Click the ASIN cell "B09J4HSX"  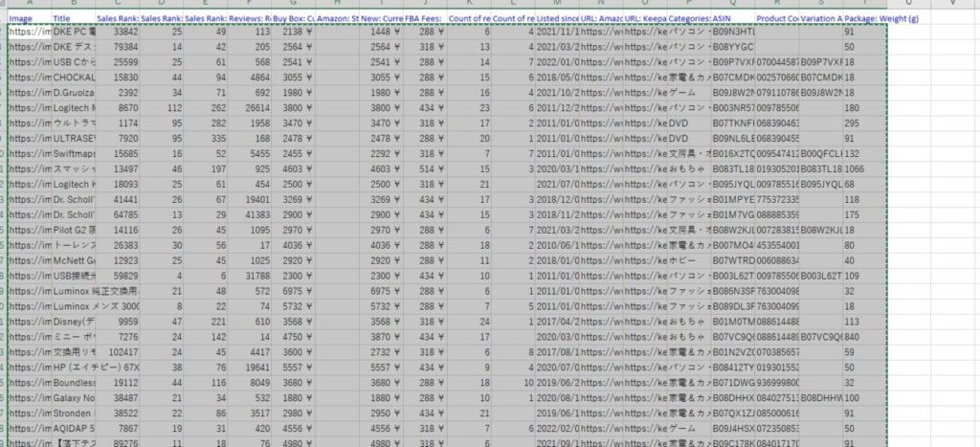pos(732,428)
